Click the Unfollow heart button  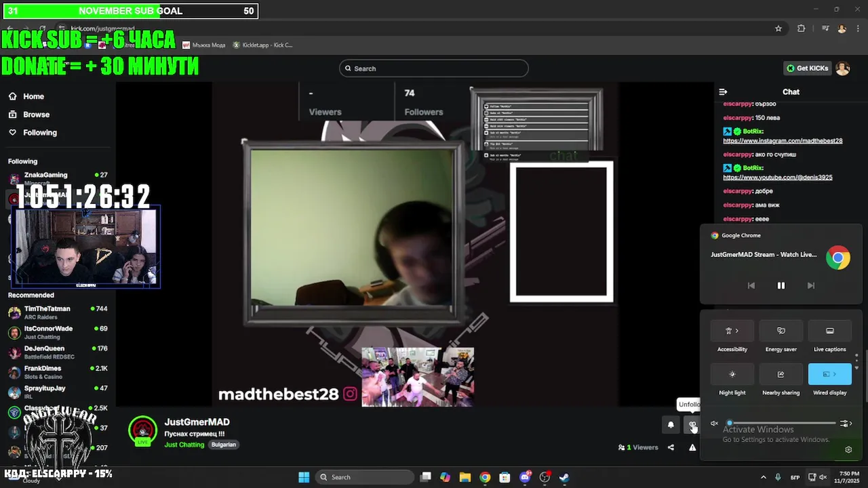click(692, 425)
